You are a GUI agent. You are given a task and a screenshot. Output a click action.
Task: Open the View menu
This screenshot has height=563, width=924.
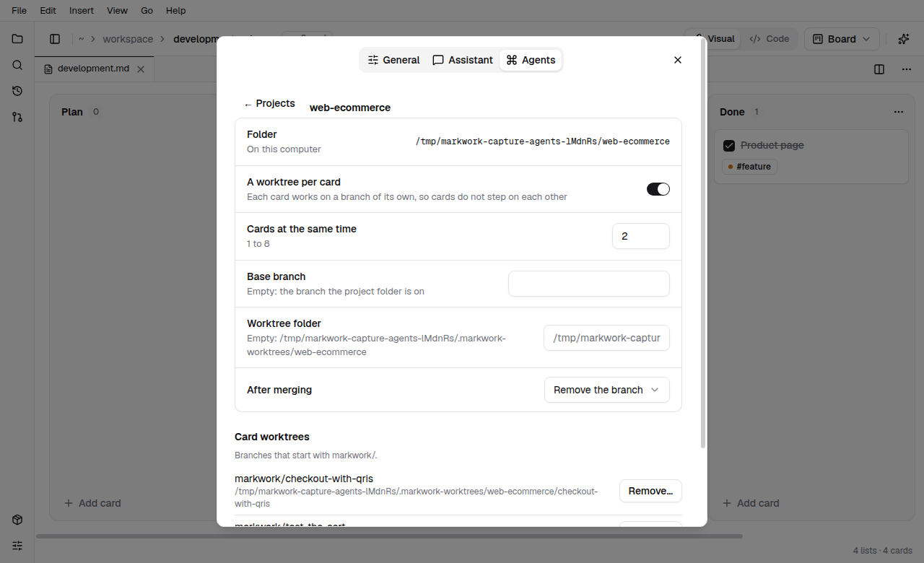tap(117, 11)
